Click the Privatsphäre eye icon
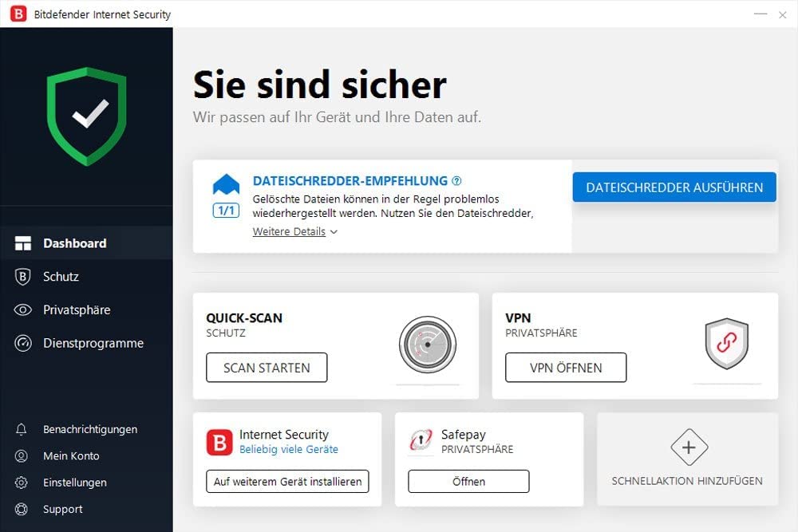Screen dimensions: 798x532 click(x=23, y=309)
